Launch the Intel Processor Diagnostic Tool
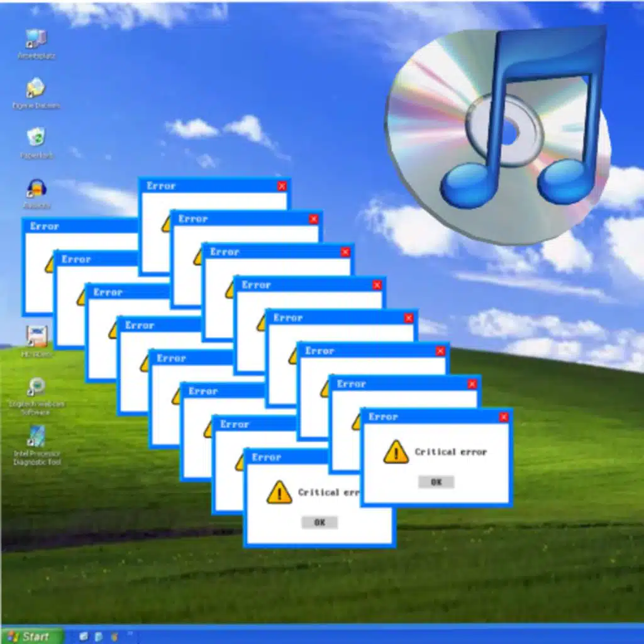Image resolution: width=644 pixels, height=644 pixels. (x=36, y=436)
